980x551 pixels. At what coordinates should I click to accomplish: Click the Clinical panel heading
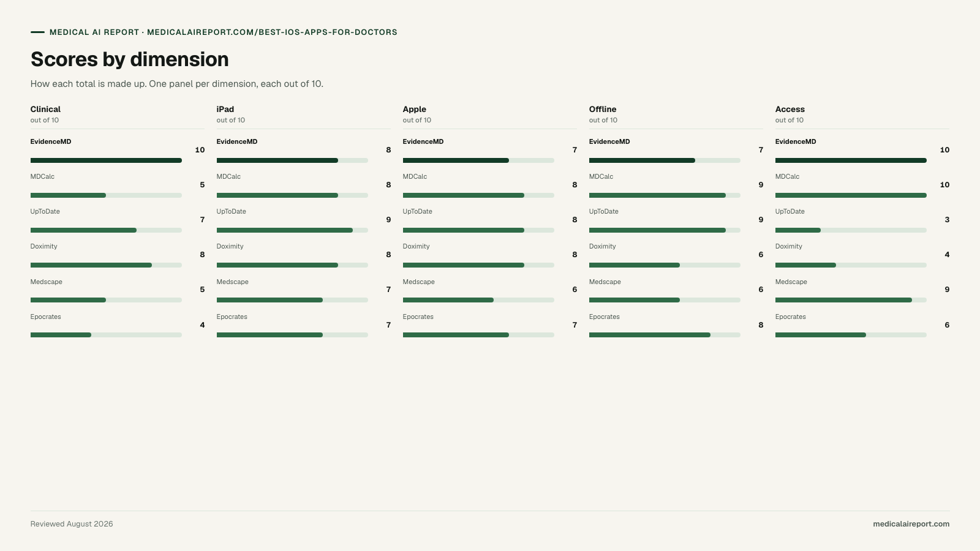(x=45, y=109)
